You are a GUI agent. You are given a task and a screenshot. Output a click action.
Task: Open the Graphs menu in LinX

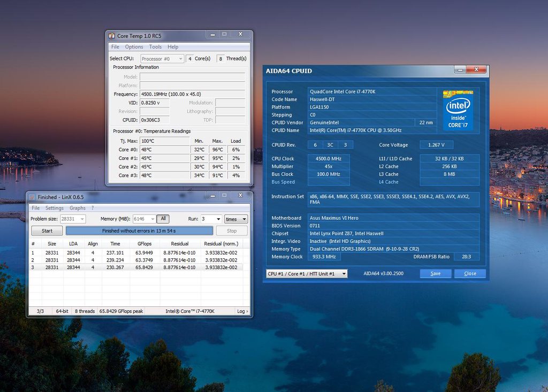tap(77, 208)
